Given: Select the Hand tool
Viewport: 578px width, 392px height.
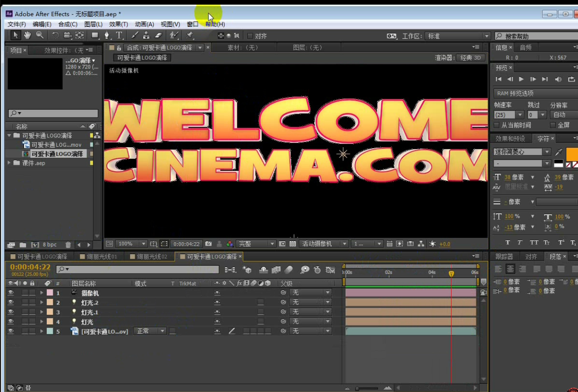Looking at the screenshot, I should pos(28,35).
